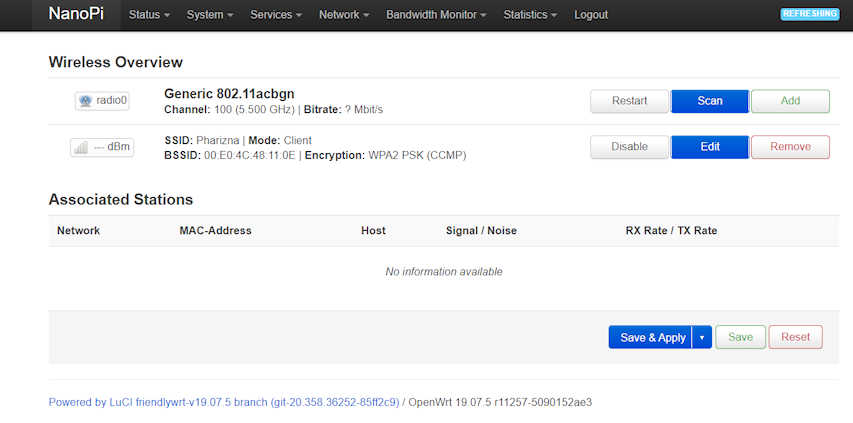Open the Services dropdown menu

pos(276,15)
